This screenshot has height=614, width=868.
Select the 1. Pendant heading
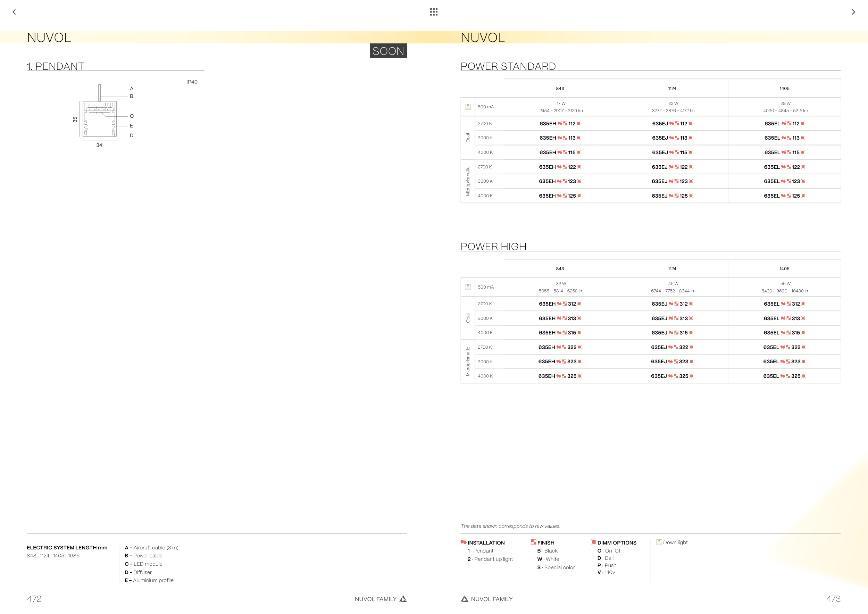pos(56,67)
